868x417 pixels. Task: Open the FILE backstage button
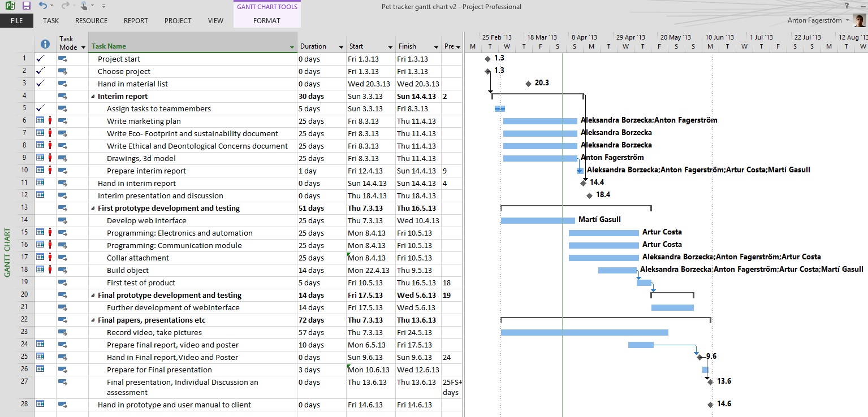click(x=17, y=21)
